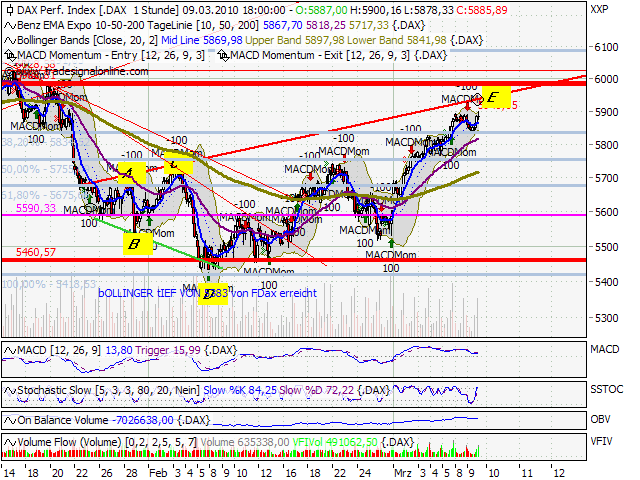Click the 5900 price axis label
640x480 pixels.
pos(606,112)
